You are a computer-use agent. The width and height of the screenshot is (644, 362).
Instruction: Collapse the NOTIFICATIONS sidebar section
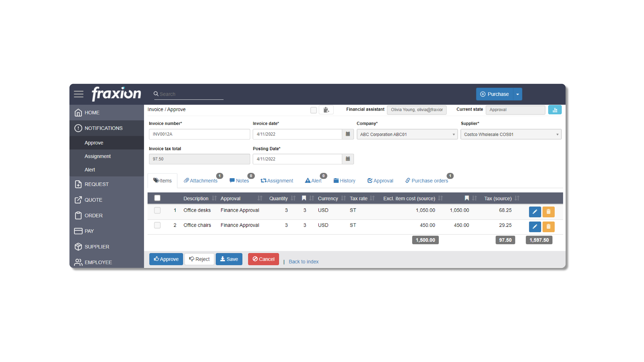coord(107,128)
